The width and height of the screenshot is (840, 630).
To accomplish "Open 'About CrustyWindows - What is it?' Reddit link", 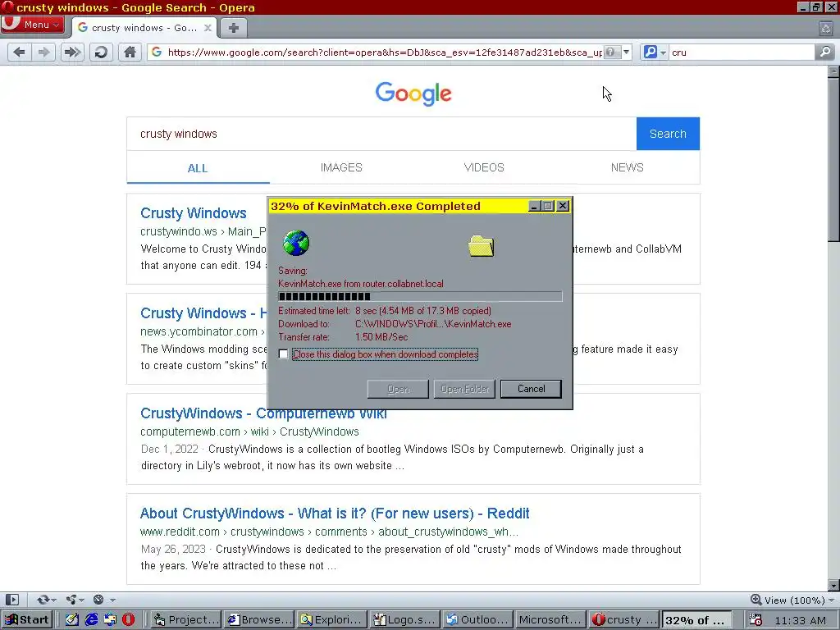I will point(335,514).
